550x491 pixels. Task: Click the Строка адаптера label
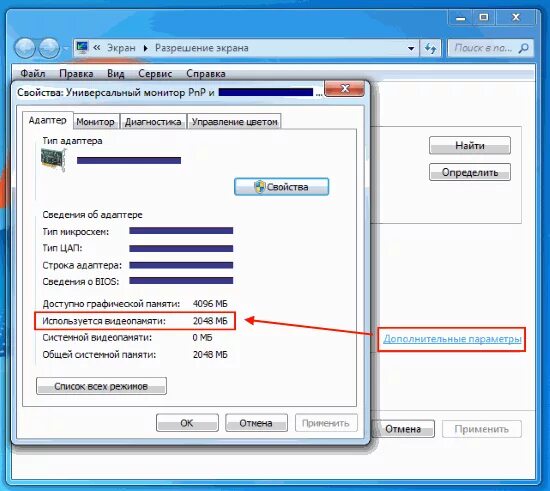82,265
